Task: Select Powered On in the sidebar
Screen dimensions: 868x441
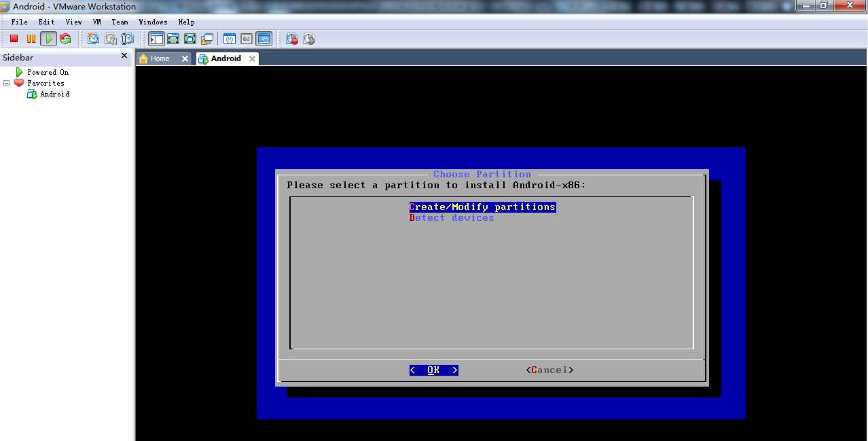Action: (x=48, y=72)
